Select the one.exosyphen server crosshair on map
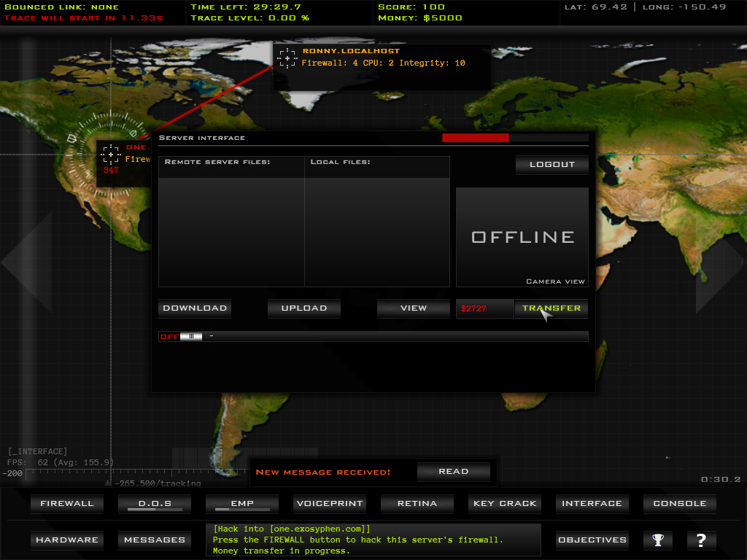Screen dimensions: 747x560 tap(111, 155)
